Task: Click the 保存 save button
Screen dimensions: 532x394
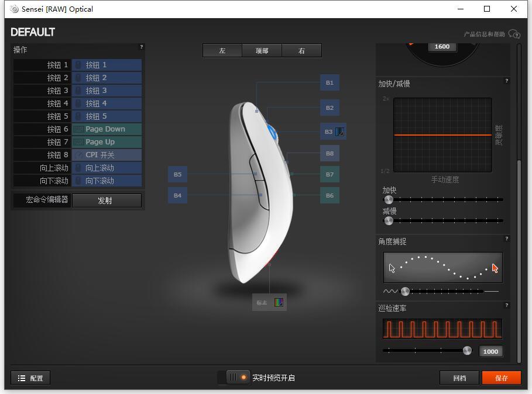Action: [x=501, y=378]
